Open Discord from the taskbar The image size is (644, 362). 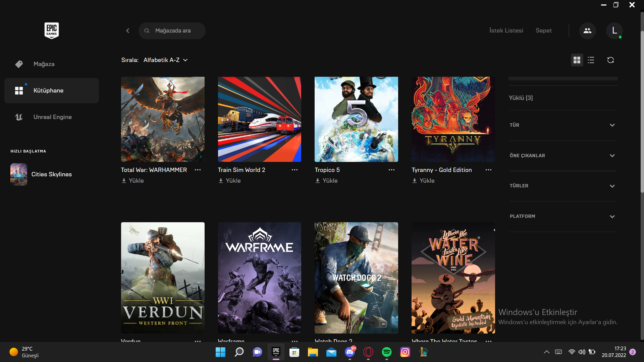350,352
